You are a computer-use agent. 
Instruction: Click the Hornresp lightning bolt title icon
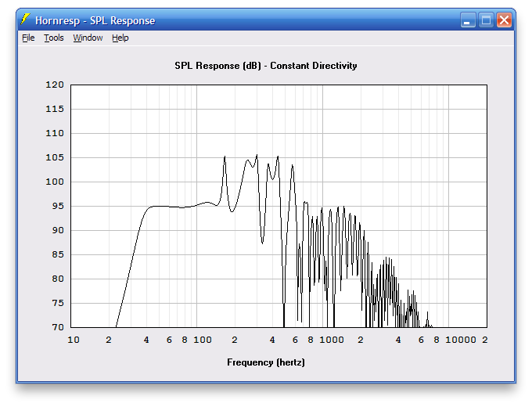[25, 20]
